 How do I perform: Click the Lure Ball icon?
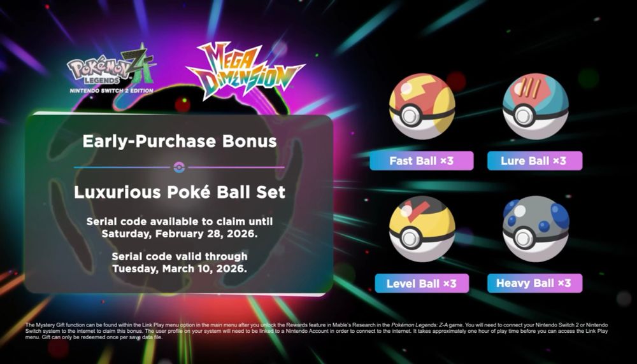536,106
